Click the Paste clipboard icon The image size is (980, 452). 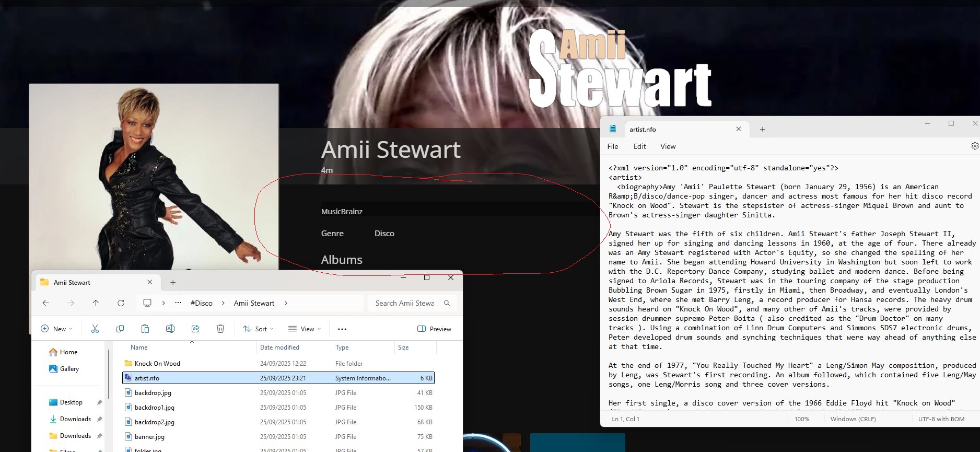(145, 329)
